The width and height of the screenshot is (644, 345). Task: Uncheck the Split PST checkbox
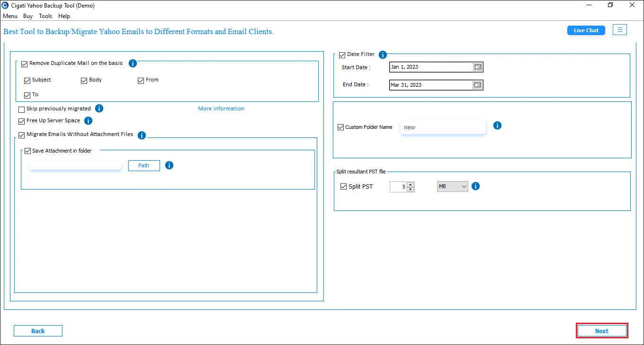344,187
